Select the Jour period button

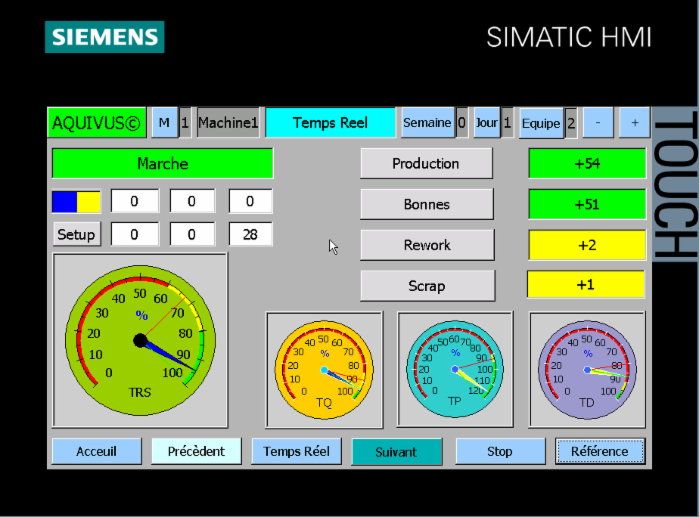click(x=486, y=123)
